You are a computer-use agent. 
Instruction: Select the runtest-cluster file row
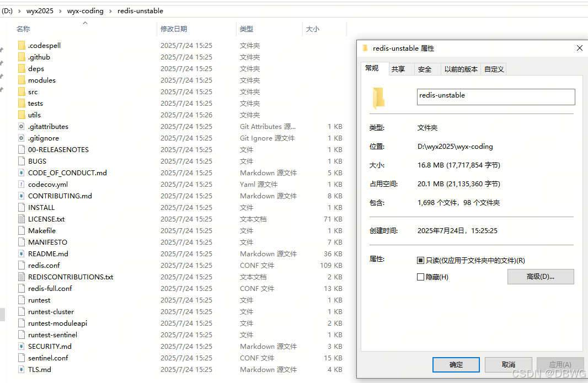tap(180, 312)
